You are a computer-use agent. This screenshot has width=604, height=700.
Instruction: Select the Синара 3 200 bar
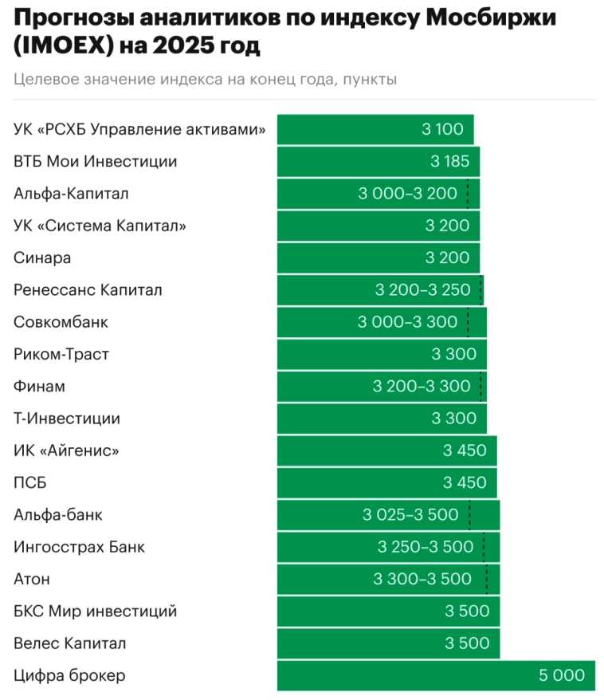(x=378, y=258)
